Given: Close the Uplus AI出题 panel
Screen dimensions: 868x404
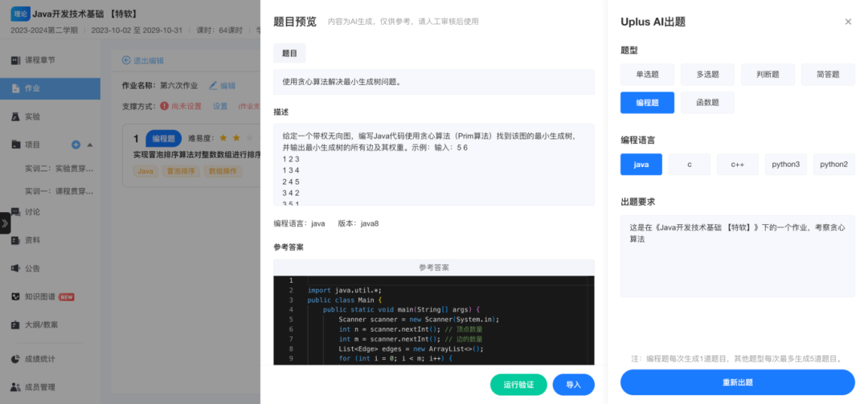Looking at the screenshot, I should pos(848,22).
